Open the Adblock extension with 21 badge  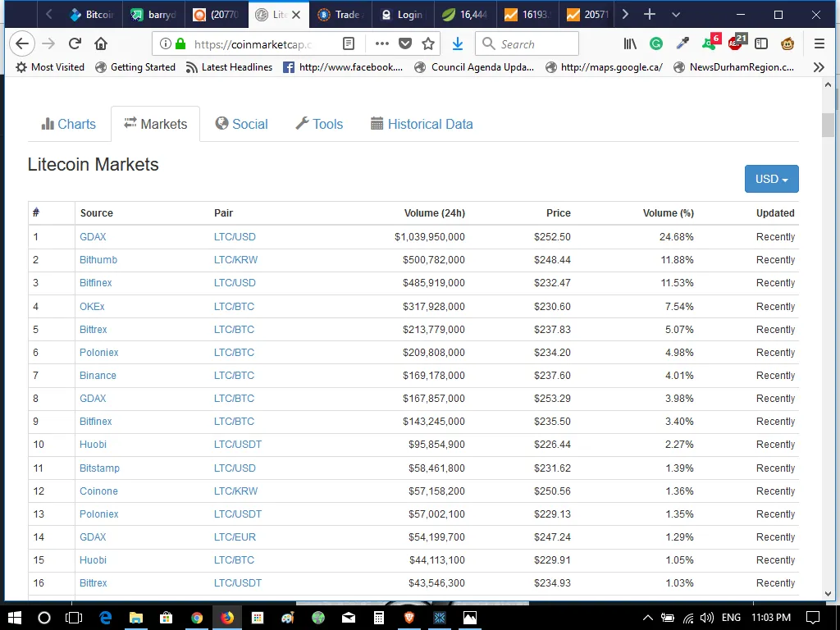(x=737, y=42)
